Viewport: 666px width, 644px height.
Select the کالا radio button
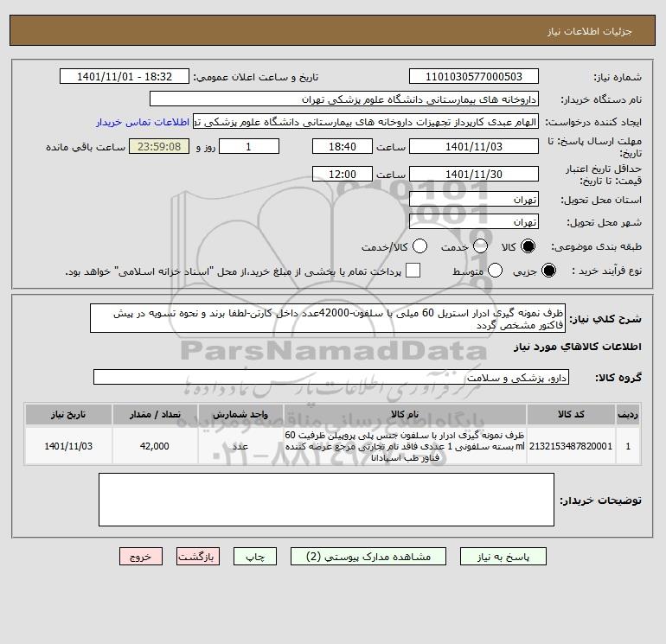click(528, 246)
